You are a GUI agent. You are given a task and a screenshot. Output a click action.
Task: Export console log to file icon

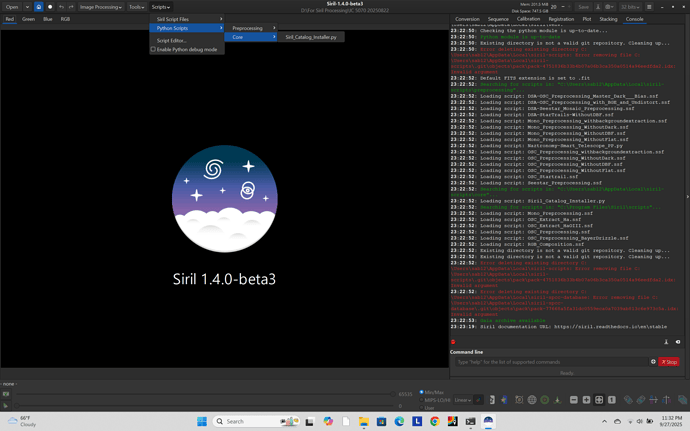tap(666, 342)
